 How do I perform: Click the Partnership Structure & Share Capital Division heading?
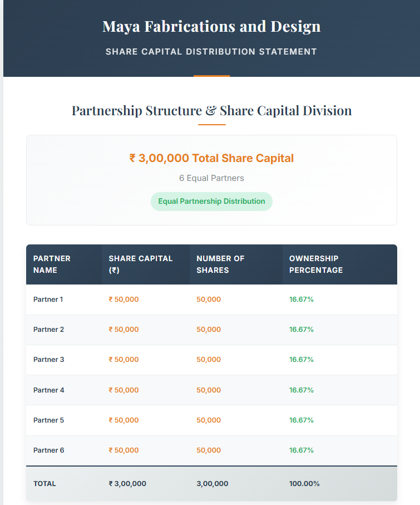point(211,110)
